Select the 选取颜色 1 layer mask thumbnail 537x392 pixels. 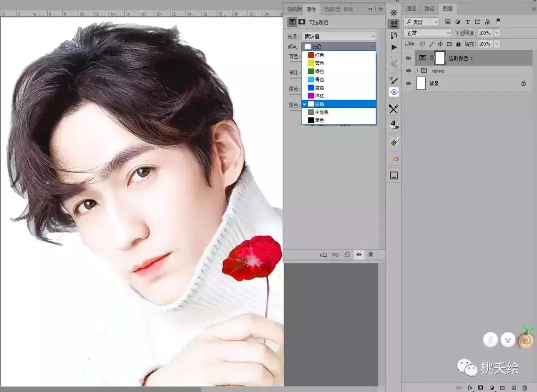[x=440, y=58]
